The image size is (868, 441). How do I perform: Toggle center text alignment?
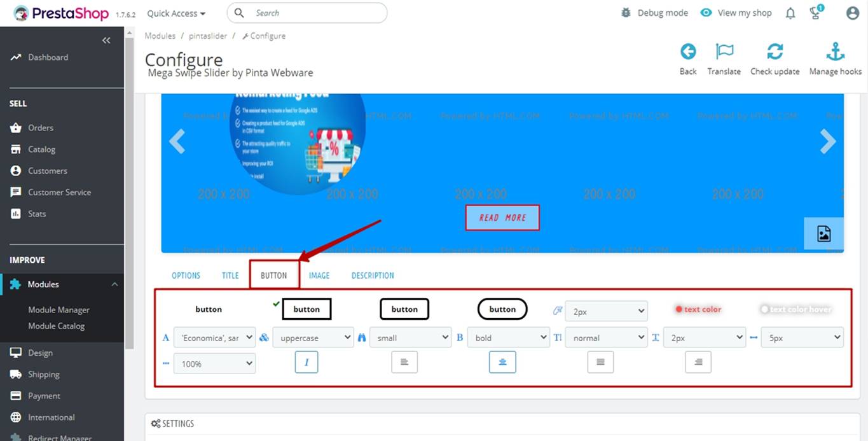tap(502, 362)
